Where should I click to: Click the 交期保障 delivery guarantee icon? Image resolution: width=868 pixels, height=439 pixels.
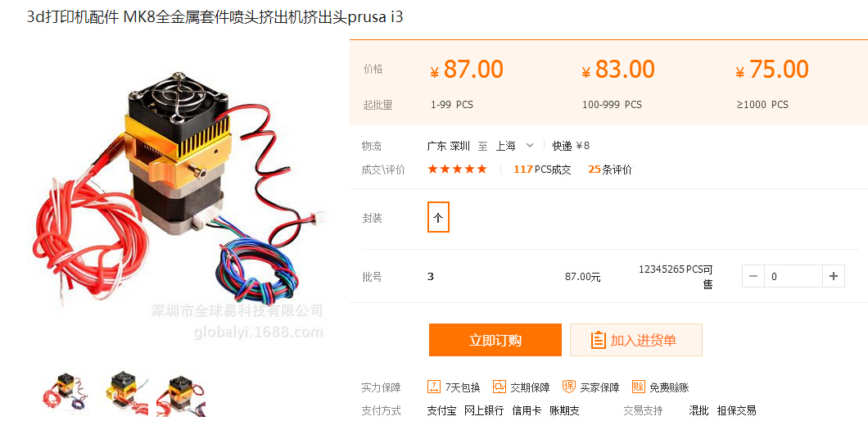tap(500, 387)
